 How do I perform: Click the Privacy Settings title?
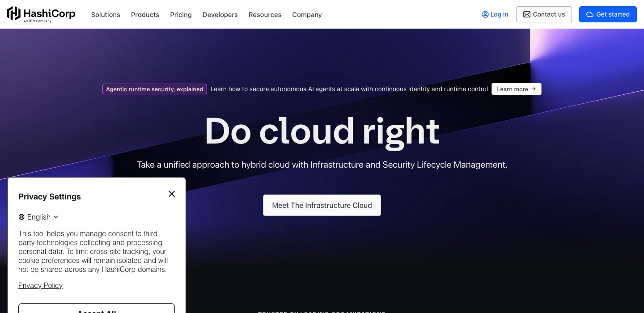[50, 197]
